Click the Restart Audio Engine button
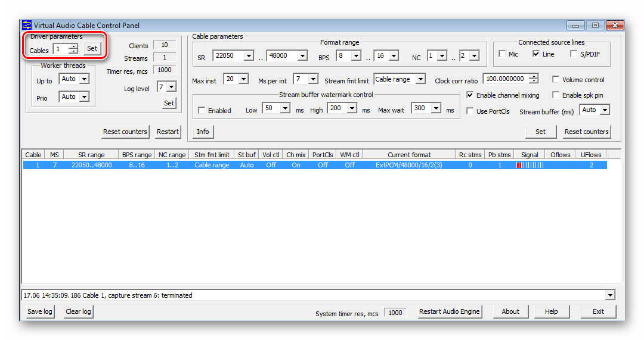The width and height of the screenshot is (644, 340). [449, 311]
